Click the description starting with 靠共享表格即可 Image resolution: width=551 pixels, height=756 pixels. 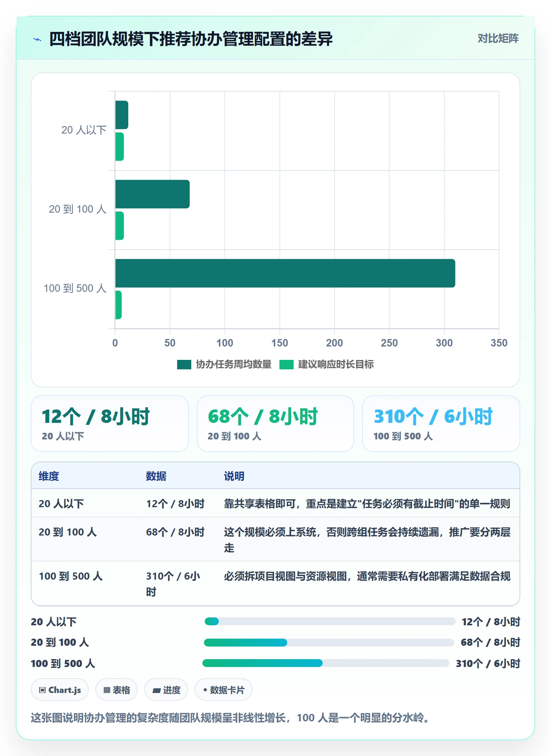pos(367,504)
